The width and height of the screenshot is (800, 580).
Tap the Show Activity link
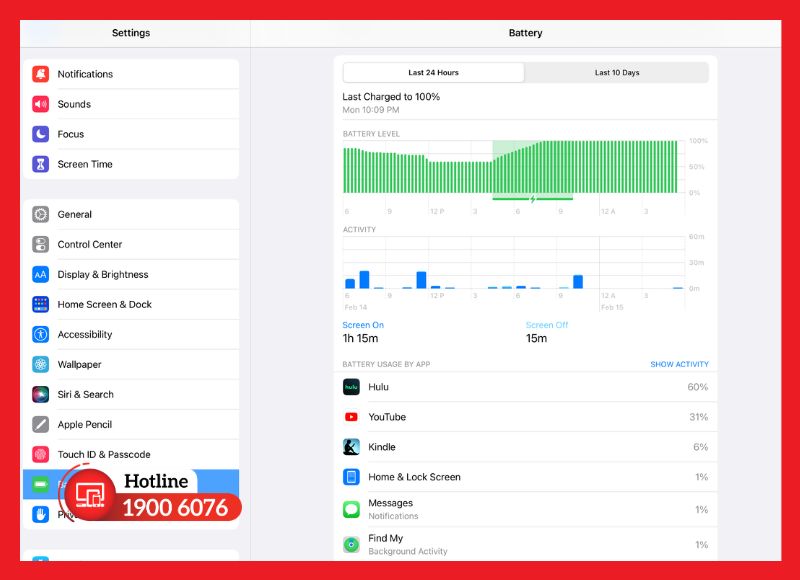[679, 364]
